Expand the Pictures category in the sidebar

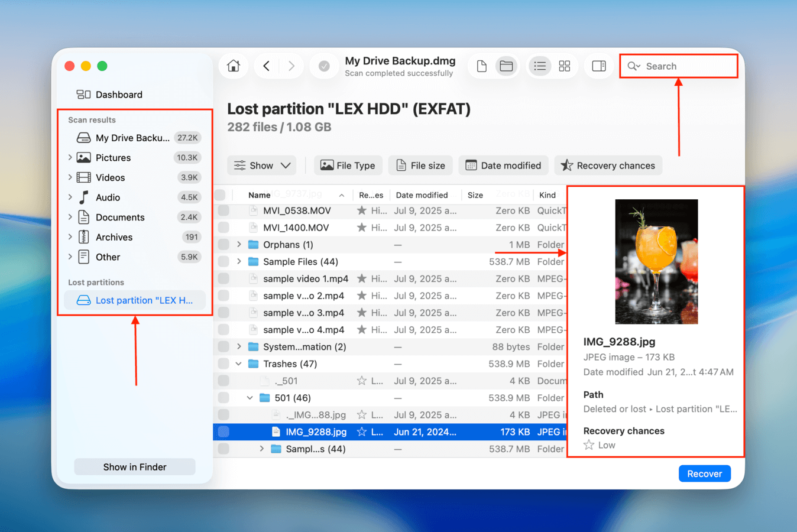tap(69, 157)
